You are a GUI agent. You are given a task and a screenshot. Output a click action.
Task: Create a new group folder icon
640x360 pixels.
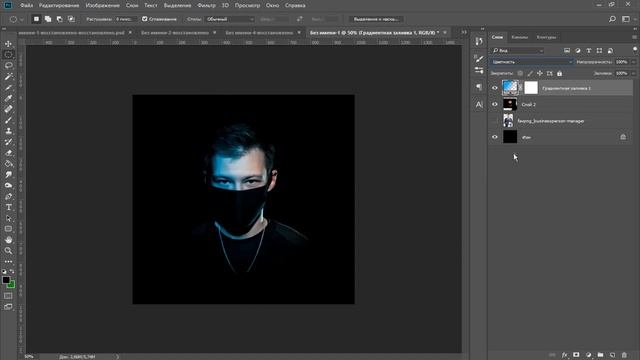(600, 355)
